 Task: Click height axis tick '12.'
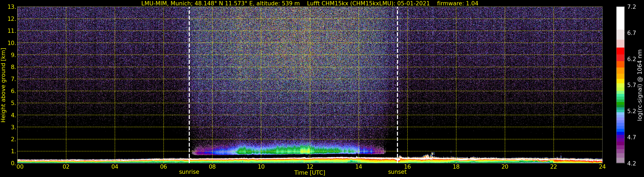[x=12, y=19]
